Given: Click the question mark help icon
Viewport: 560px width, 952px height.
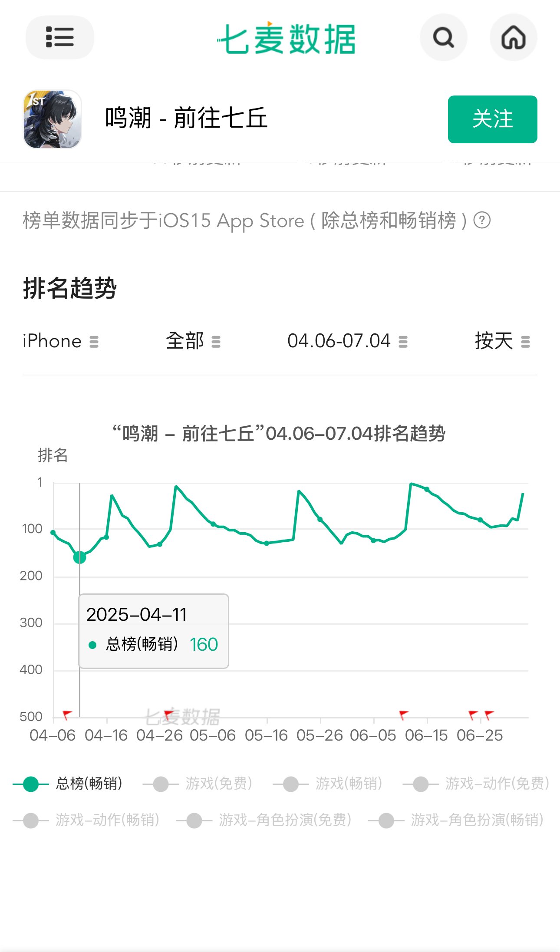Looking at the screenshot, I should (482, 220).
